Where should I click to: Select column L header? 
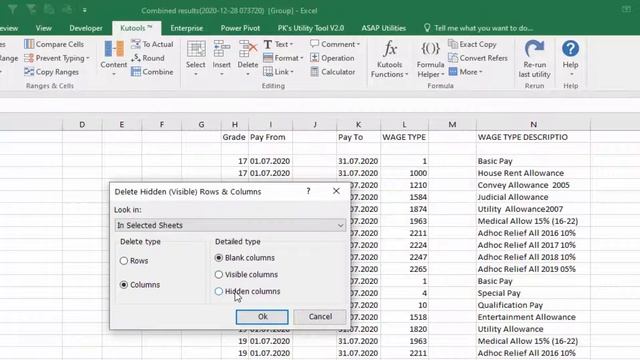click(x=404, y=124)
